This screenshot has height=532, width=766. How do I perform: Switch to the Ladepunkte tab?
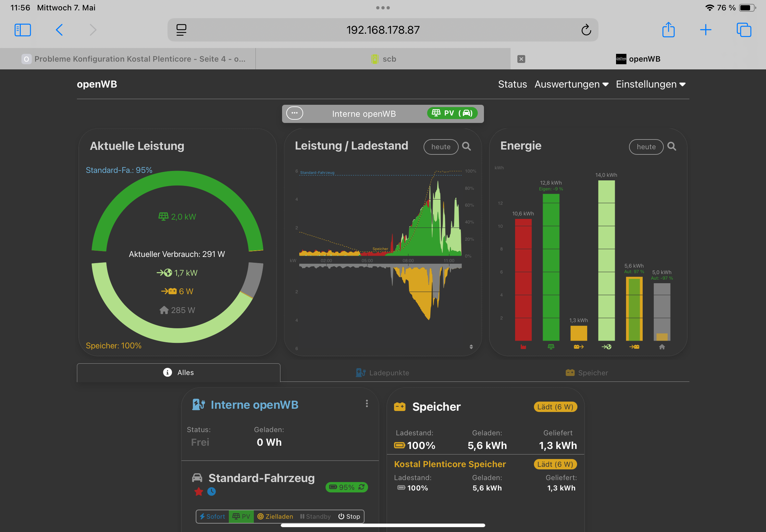[x=382, y=373]
